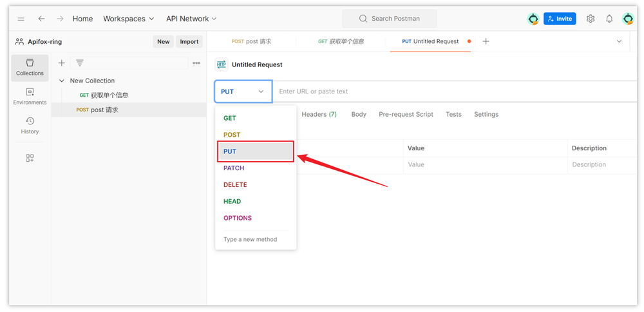Click the Invite button
The height and width of the screenshot is (312, 644).
559,19
